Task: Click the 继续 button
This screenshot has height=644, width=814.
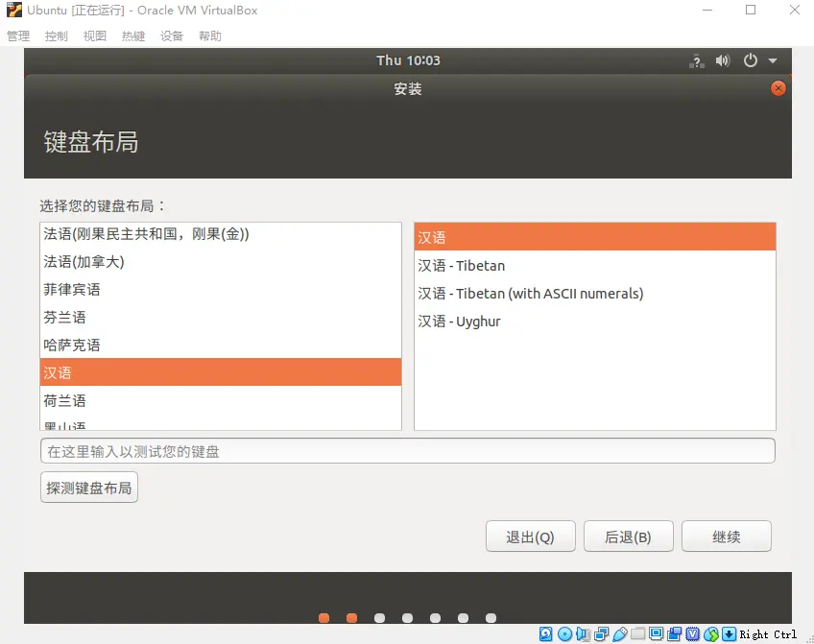Action: click(727, 537)
